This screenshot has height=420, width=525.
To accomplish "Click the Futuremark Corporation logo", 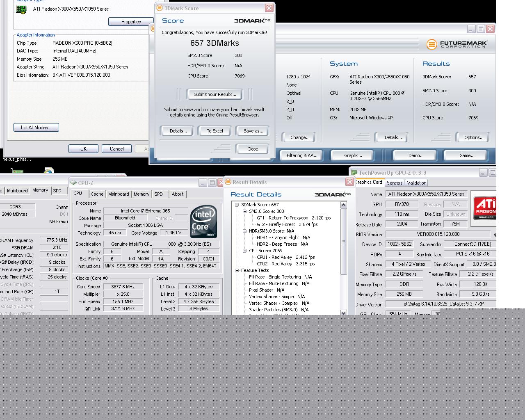I will 457,44.
